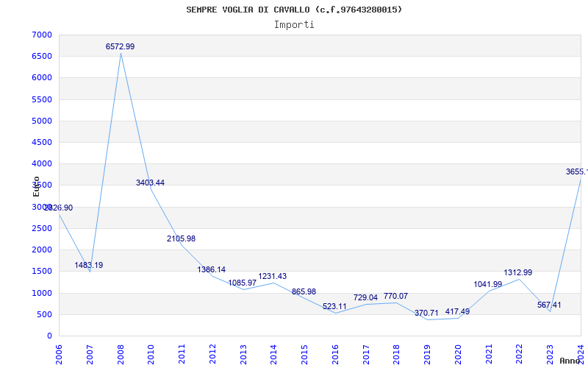Select the peak value 6572.99 label
The height and width of the screenshot is (368, 588).
pos(120,46)
